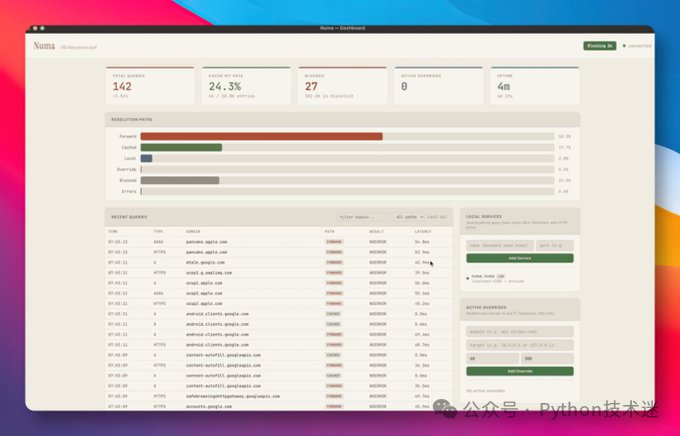Select the Active Overrides 0 card
This screenshot has width=680, height=436.
coord(438,86)
